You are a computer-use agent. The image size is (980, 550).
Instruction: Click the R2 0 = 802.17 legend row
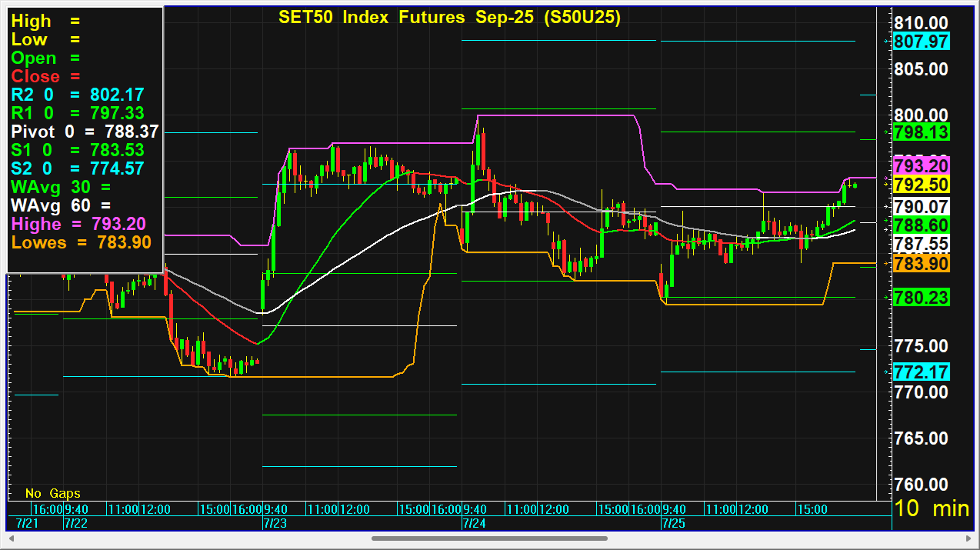tap(78, 95)
